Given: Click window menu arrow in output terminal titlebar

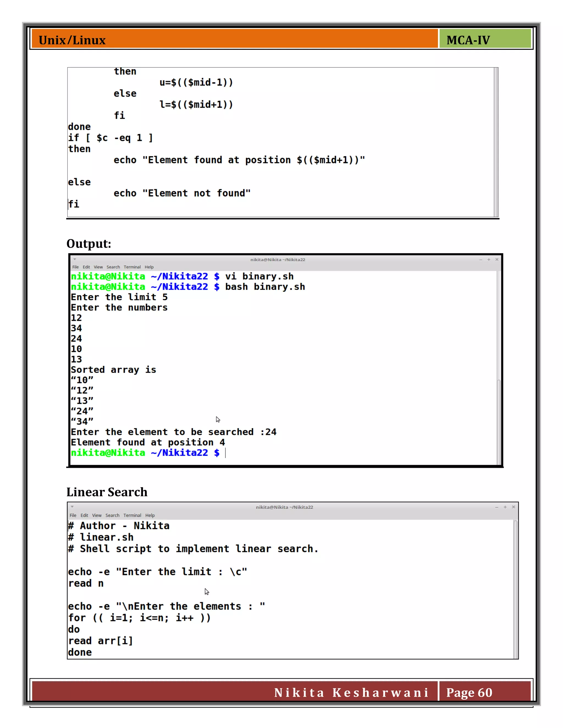Looking at the screenshot, I should tap(75, 259).
